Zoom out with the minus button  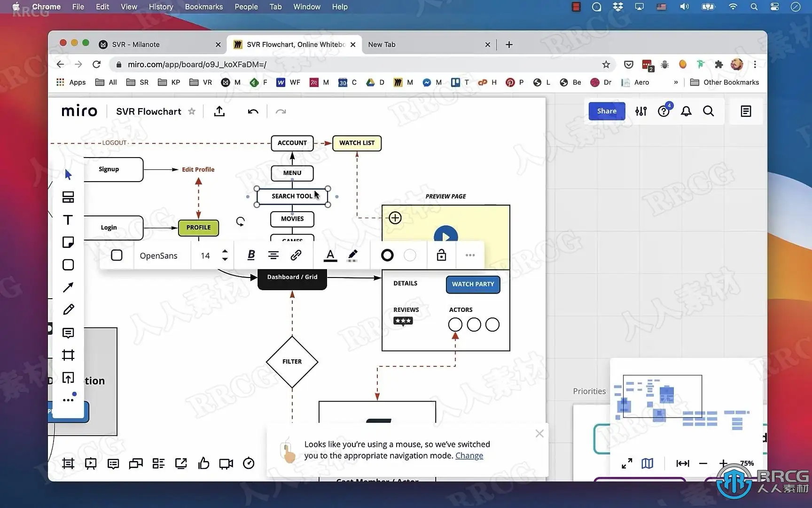(703, 463)
